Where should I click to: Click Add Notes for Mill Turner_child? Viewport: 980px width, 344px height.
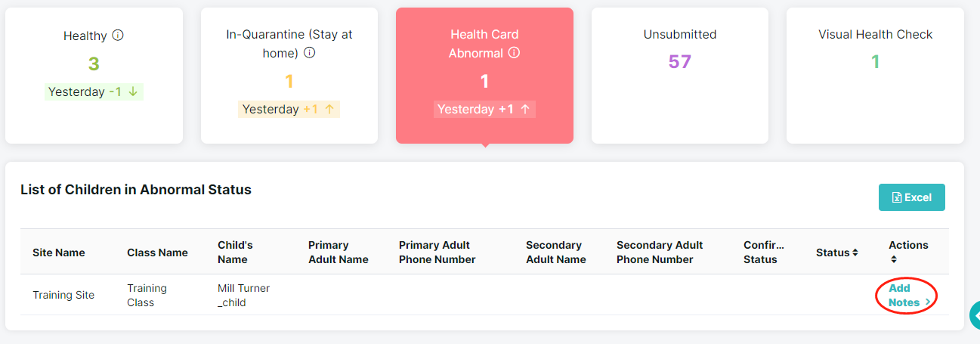coord(904,295)
